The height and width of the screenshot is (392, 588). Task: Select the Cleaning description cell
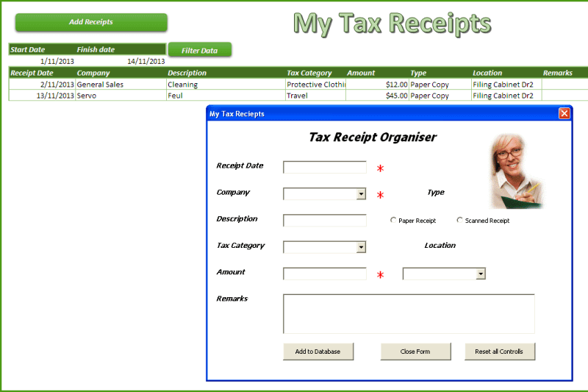(226, 85)
